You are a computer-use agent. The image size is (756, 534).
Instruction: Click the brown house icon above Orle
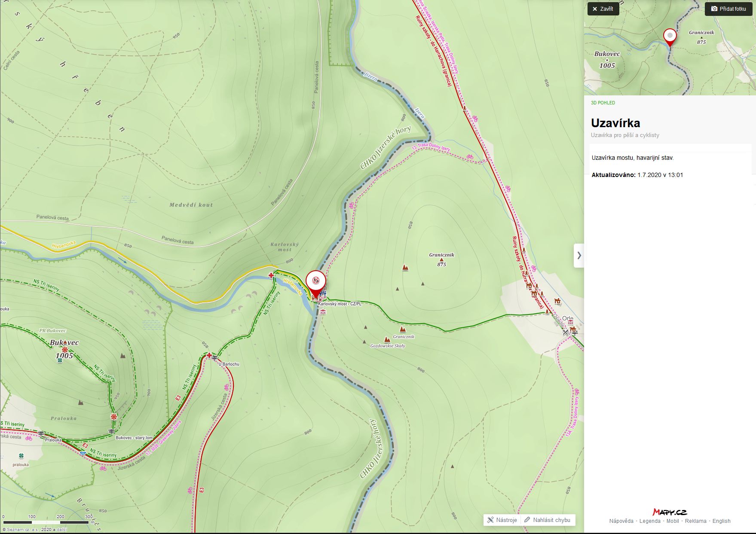[557, 301]
